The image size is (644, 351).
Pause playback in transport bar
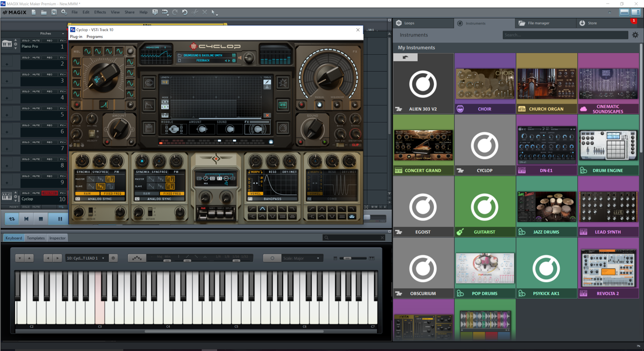click(x=60, y=219)
